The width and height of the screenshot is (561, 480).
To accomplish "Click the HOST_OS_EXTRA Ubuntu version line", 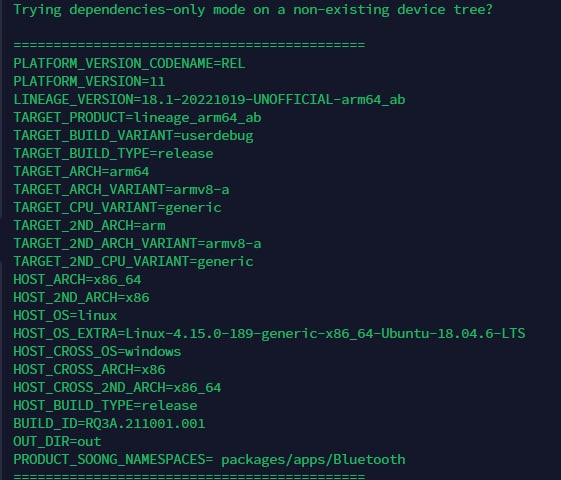I will pyautogui.click(x=269, y=333).
